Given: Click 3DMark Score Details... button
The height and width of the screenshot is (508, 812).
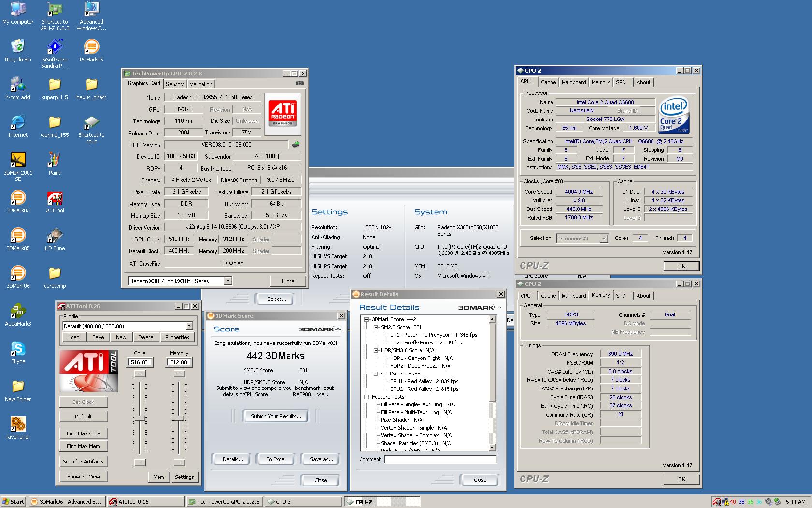Looking at the screenshot, I should pyautogui.click(x=232, y=459).
